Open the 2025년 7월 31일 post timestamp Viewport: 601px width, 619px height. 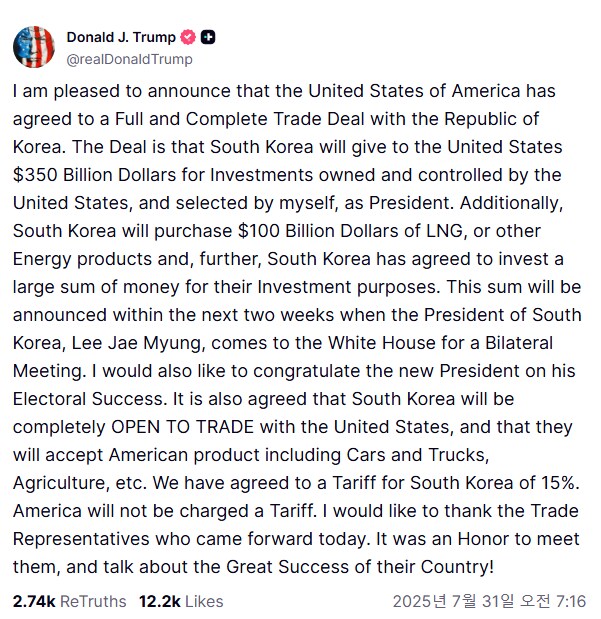coord(489,601)
